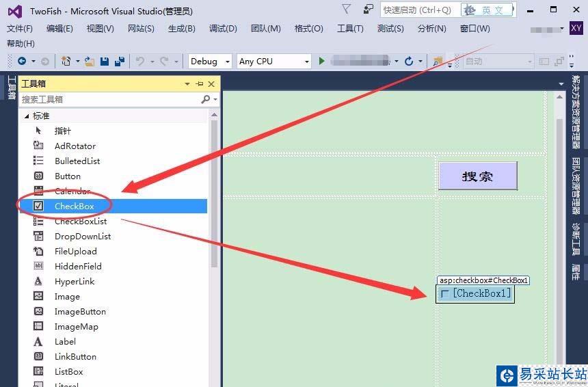The width and height of the screenshot is (588, 387).
Task: Open the 解决方案资源管理器 side tab
Action: coord(576,111)
